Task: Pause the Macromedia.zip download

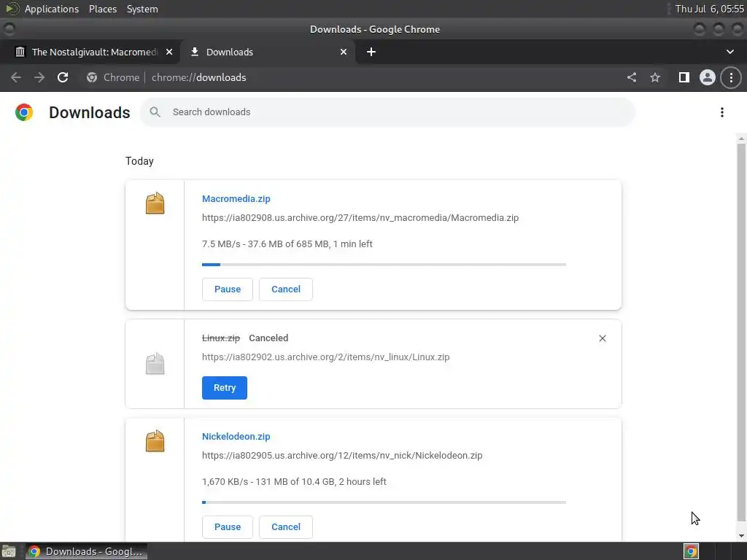Action: 228,289
